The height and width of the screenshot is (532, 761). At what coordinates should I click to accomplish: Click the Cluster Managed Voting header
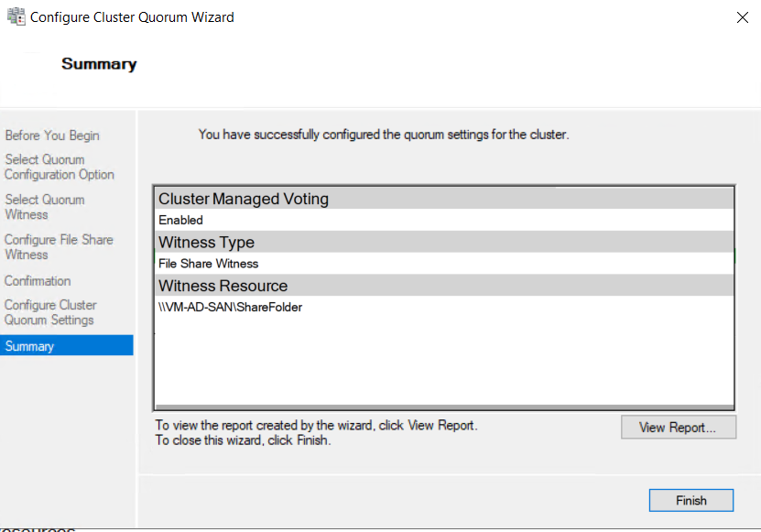444,199
